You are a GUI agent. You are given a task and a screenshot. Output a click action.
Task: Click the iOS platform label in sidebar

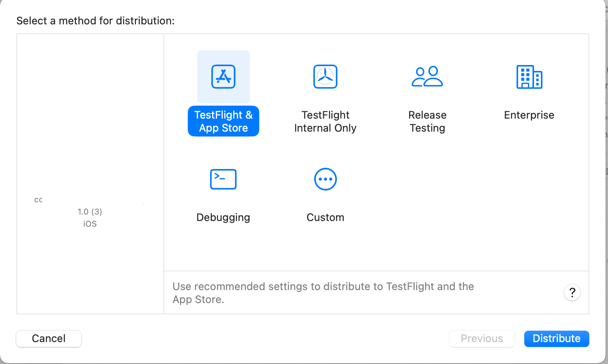(x=90, y=223)
